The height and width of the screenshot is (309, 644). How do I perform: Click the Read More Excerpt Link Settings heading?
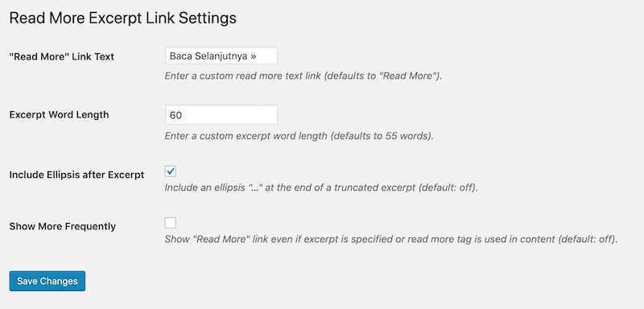123,19
